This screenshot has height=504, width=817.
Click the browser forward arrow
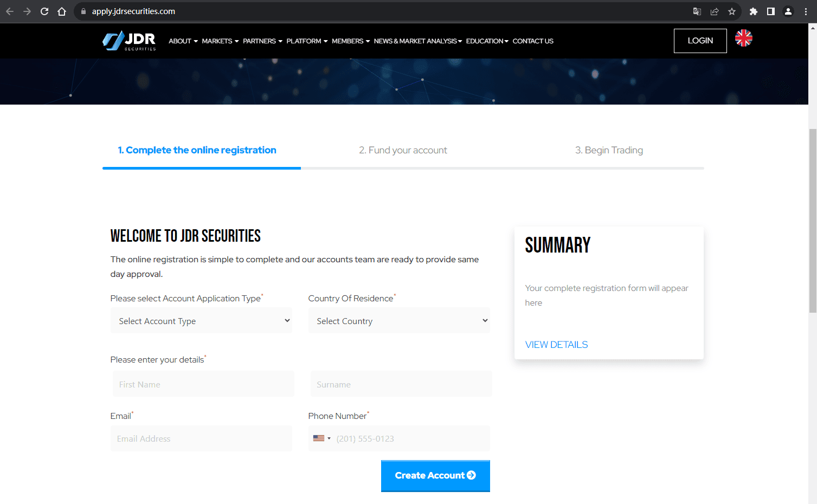pos(27,11)
